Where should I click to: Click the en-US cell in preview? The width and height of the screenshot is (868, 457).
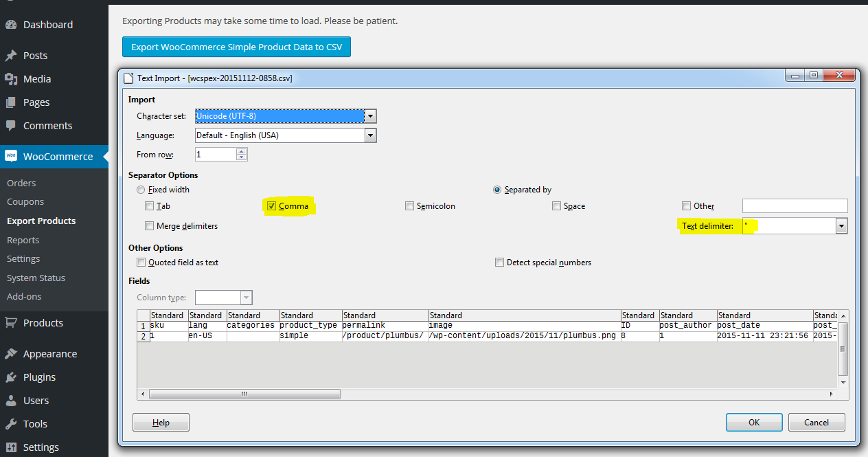pyautogui.click(x=206, y=336)
